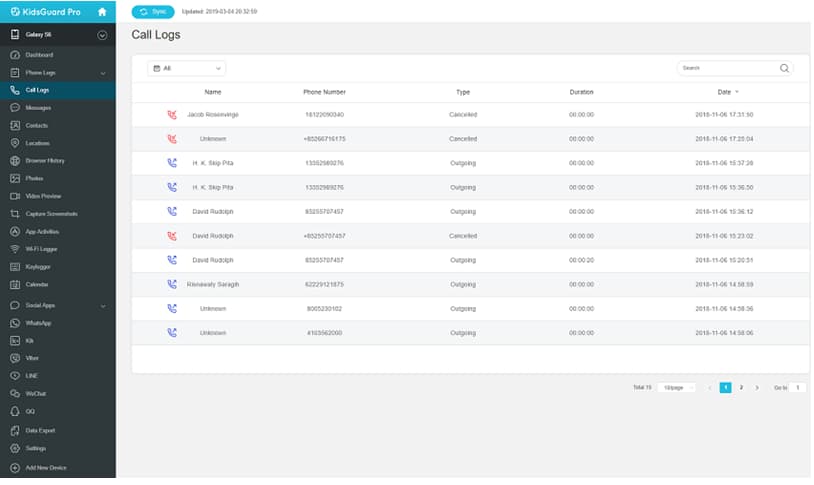Click the Go to page input field
814x485 pixels.
(797, 387)
